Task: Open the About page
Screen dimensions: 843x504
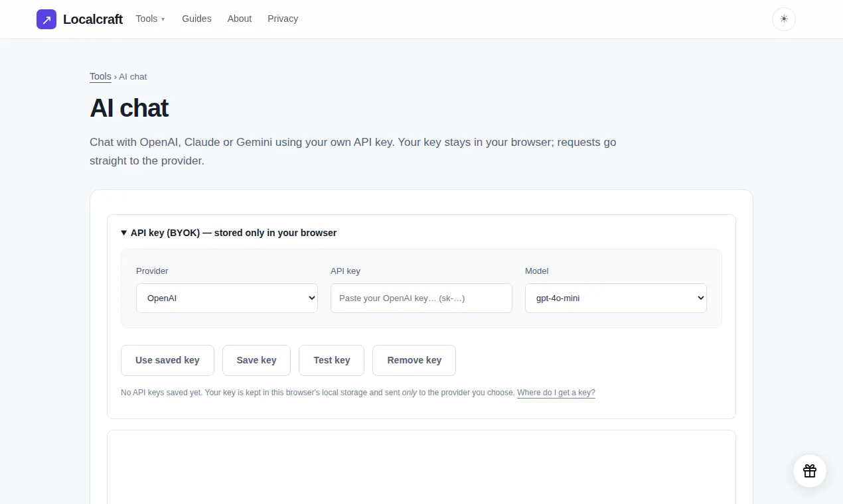Action: coord(240,19)
